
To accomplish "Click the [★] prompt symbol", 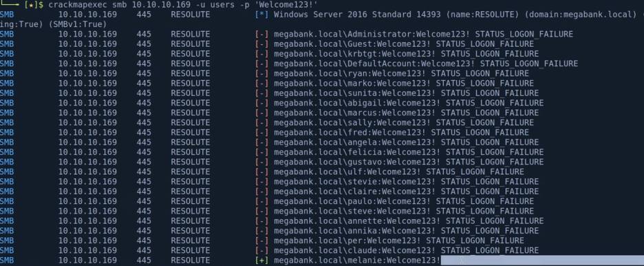I will click(31, 5).
